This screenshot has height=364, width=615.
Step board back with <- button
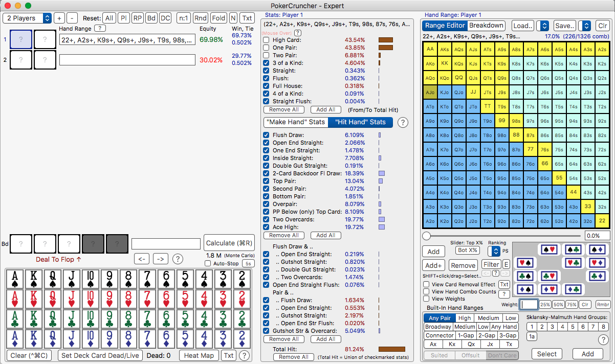point(143,259)
